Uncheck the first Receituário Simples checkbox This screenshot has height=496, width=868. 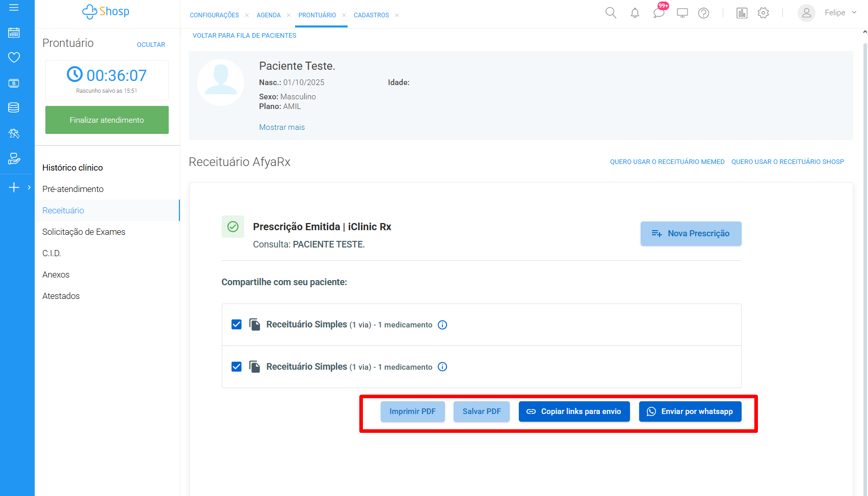point(236,325)
